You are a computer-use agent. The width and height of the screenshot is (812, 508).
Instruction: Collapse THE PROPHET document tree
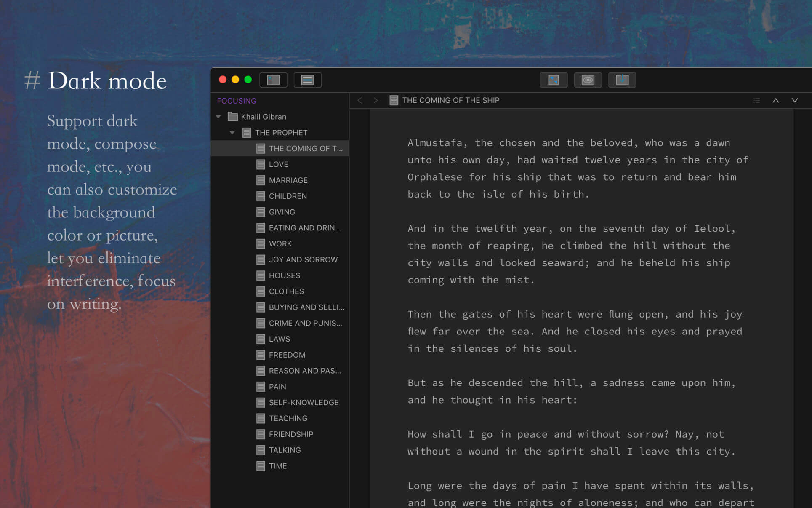click(x=232, y=133)
